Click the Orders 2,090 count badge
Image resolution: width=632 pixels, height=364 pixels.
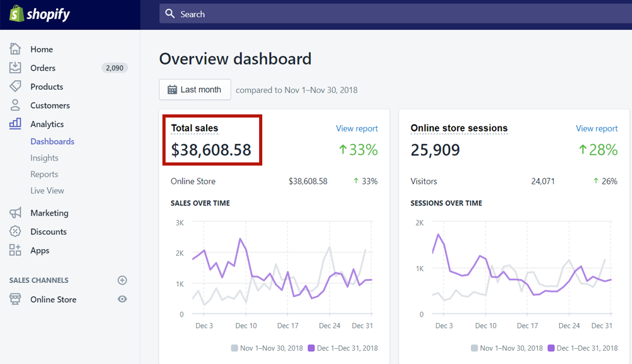point(114,68)
